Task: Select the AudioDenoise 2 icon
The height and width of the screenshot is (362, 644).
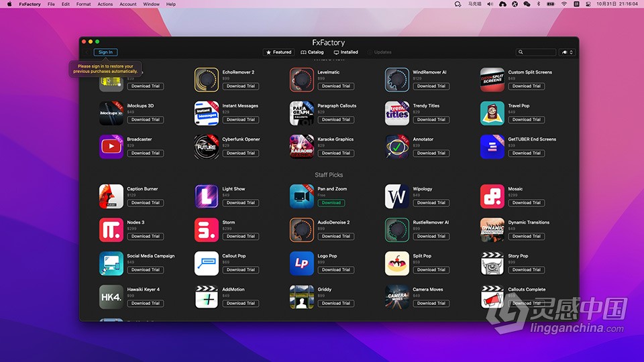Action: pos(301,230)
